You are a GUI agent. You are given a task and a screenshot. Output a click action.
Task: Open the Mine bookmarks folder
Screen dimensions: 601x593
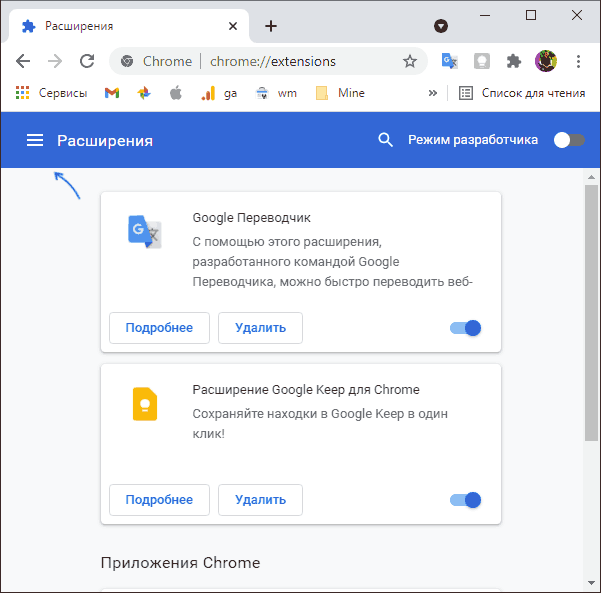coord(340,93)
